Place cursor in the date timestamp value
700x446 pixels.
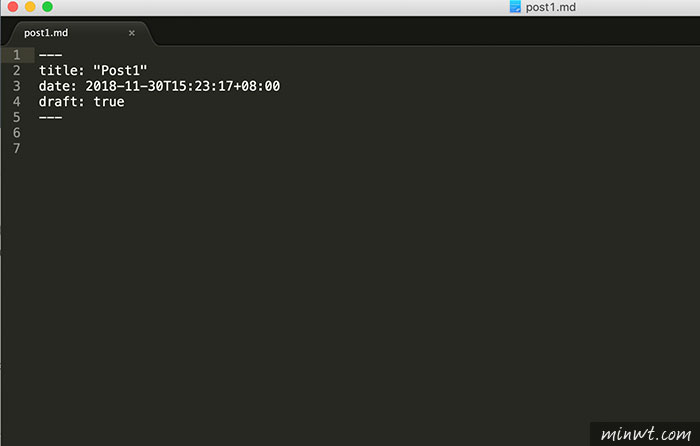click(183, 86)
